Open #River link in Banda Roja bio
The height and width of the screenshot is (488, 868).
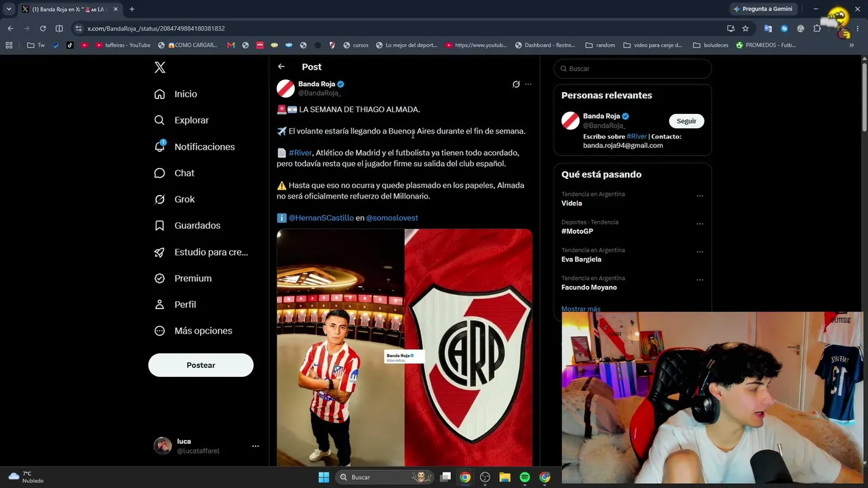pos(637,136)
